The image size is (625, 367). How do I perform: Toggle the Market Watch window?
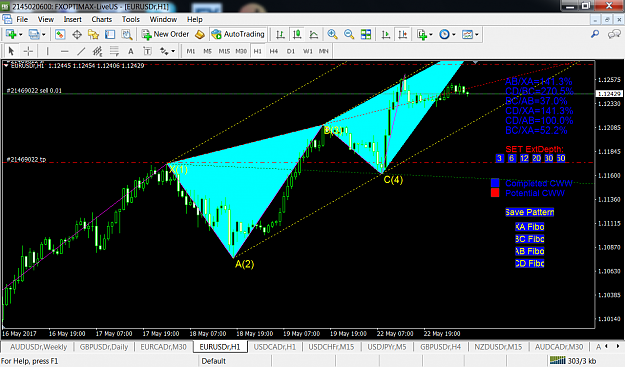tap(60, 35)
